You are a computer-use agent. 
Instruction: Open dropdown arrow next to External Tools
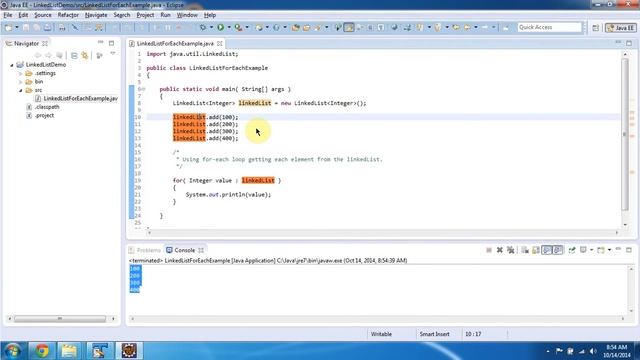point(247,27)
